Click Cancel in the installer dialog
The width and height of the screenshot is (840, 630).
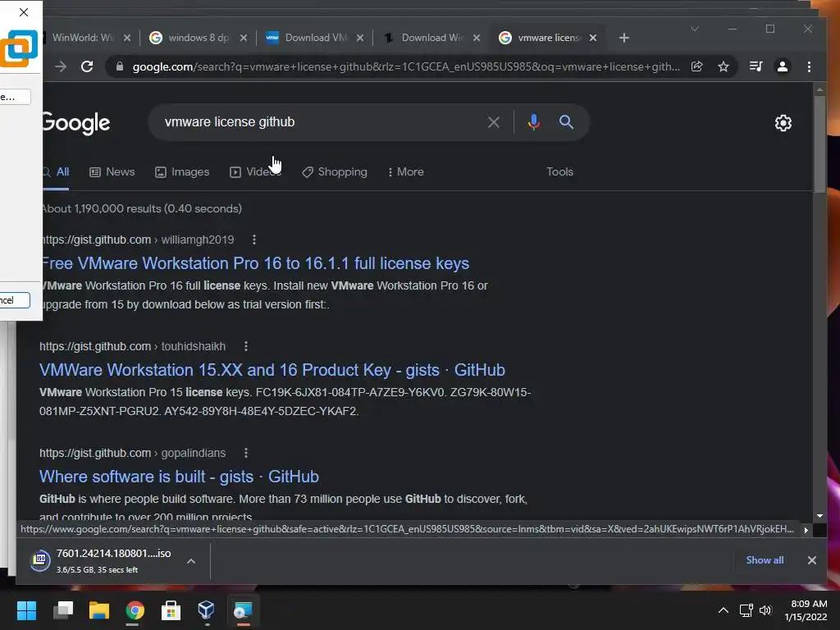coord(14,300)
